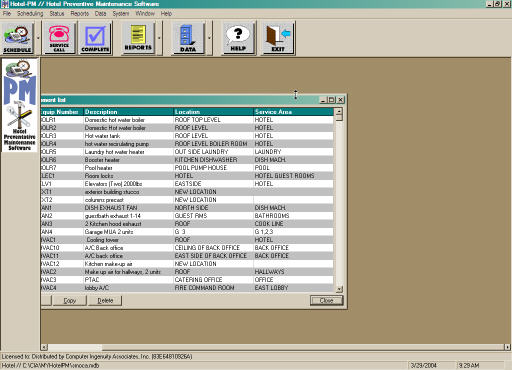This screenshot has height=370, width=512.
Task: Click the equipment list scroll down arrow
Action: (x=339, y=289)
